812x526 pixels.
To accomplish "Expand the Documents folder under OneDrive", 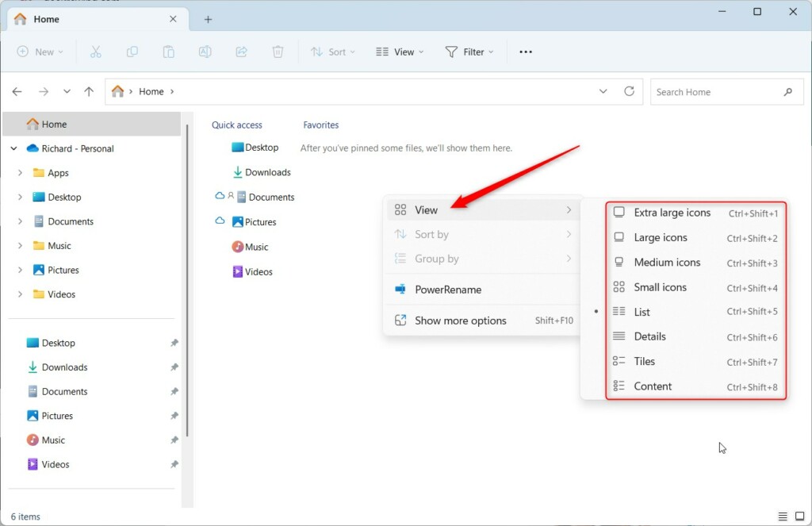I will click(x=20, y=221).
